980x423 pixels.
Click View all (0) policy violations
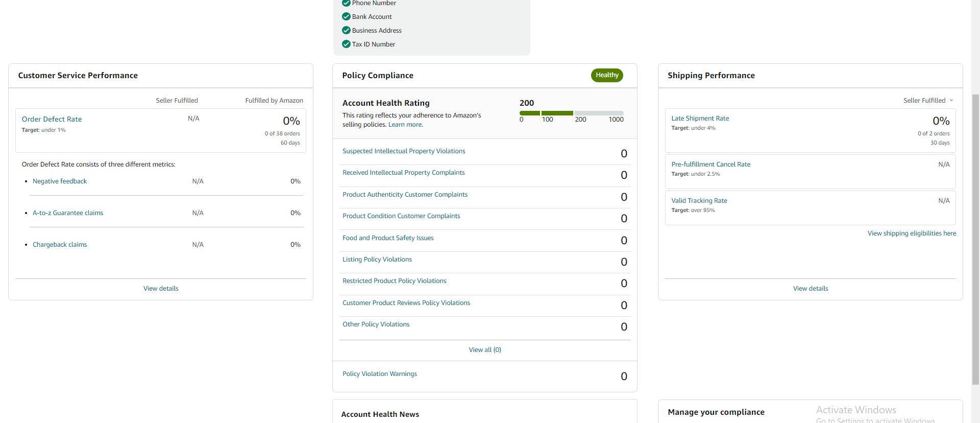click(485, 350)
